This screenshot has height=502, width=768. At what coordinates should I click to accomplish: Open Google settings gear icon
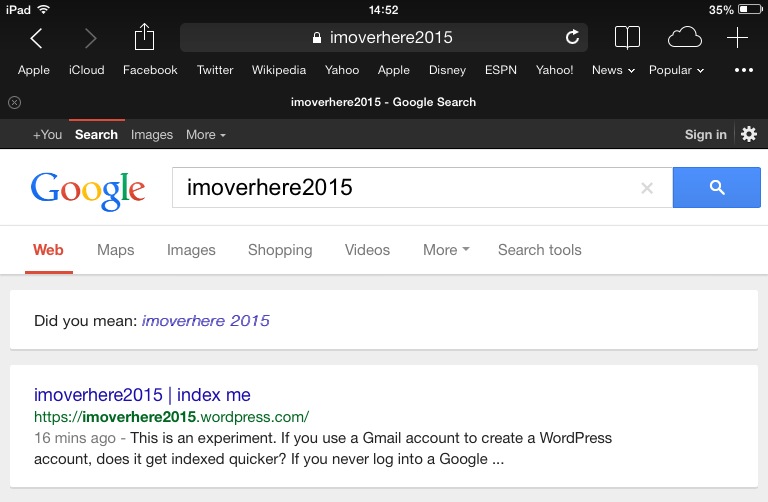point(748,134)
